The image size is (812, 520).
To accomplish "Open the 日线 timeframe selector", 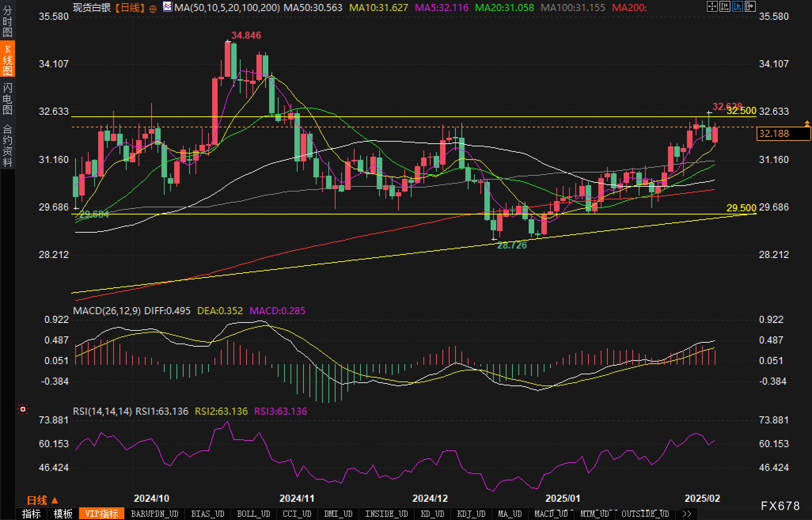I will coord(38,501).
